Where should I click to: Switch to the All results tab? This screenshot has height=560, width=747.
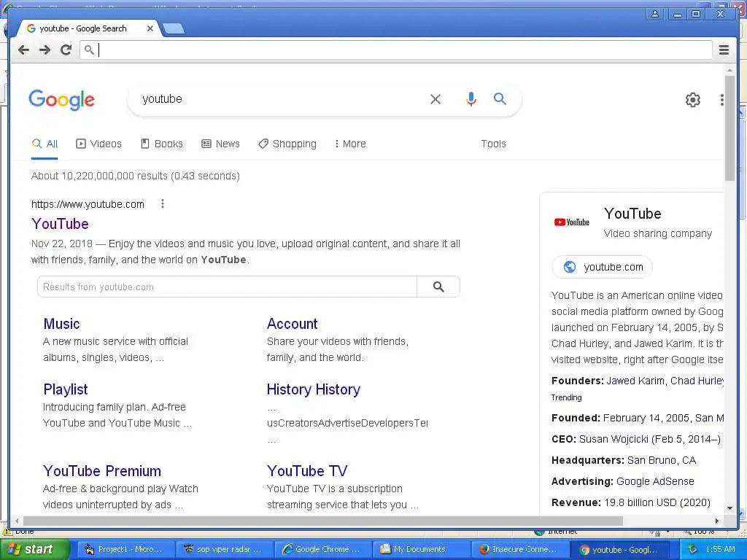pyautogui.click(x=44, y=144)
